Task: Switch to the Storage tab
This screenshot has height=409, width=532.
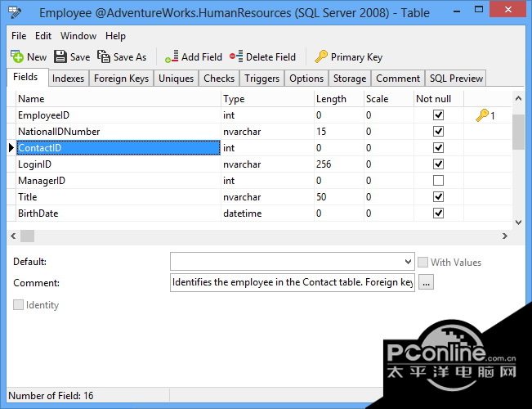Action: coord(350,79)
